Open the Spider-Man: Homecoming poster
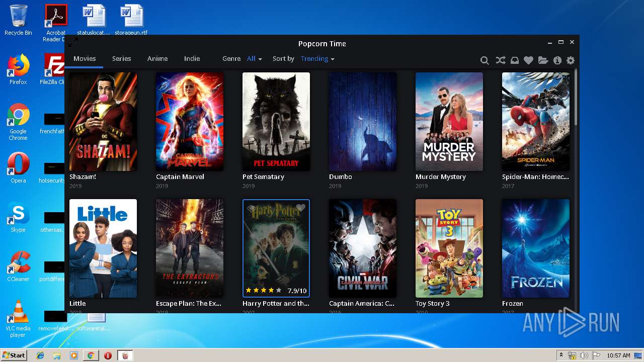Viewport: 644px width, 362px height. 536,122
